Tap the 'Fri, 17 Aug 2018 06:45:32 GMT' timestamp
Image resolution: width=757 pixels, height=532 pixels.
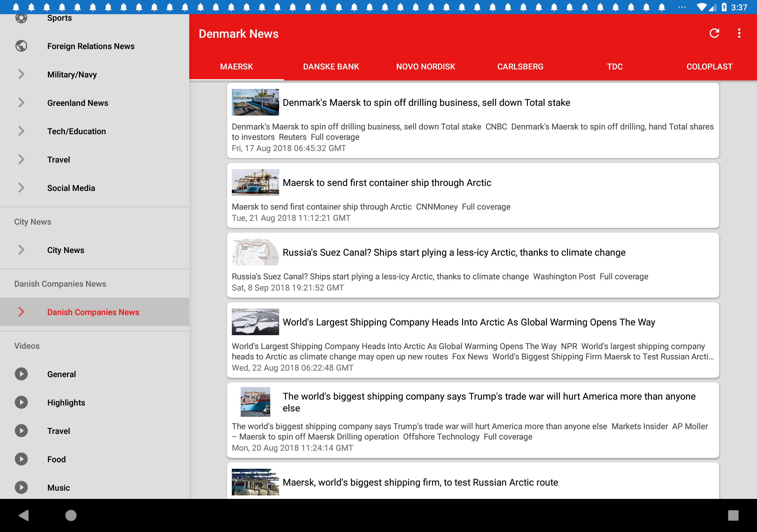coord(289,148)
